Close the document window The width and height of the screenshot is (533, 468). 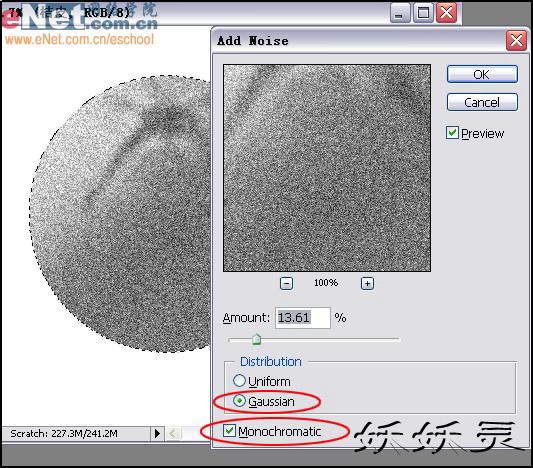[446, 13]
